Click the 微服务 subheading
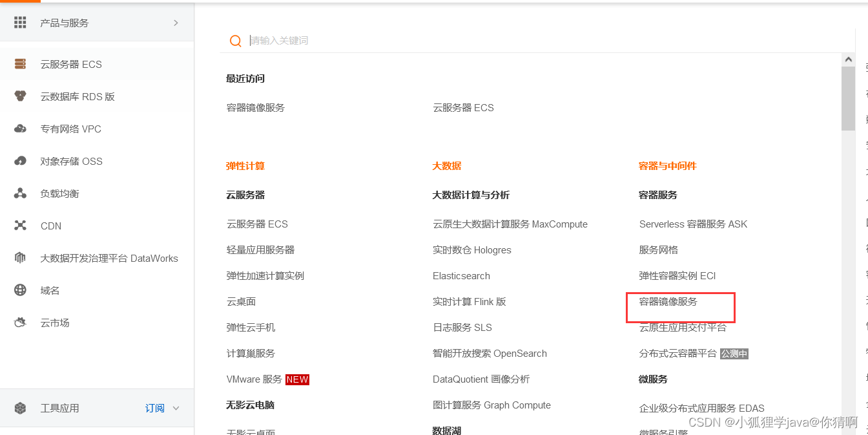This screenshot has height=435, width=868. [653, 379]
